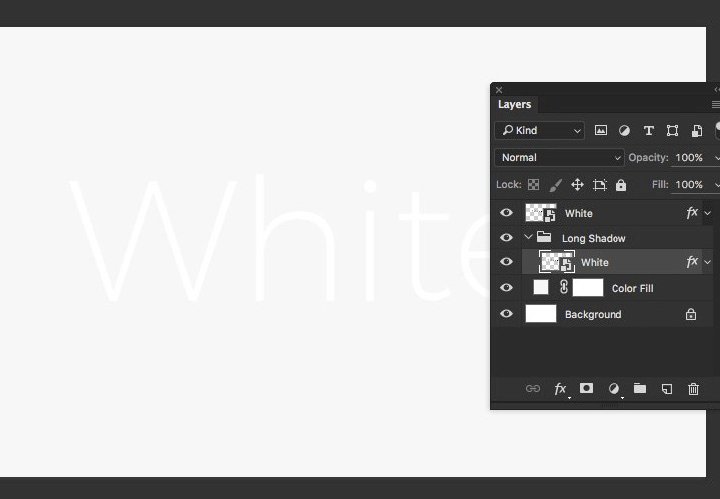Filter layers by adjustment layer type
The height and width of the screenshot is (499, 720).
click(x=625, y=130)
